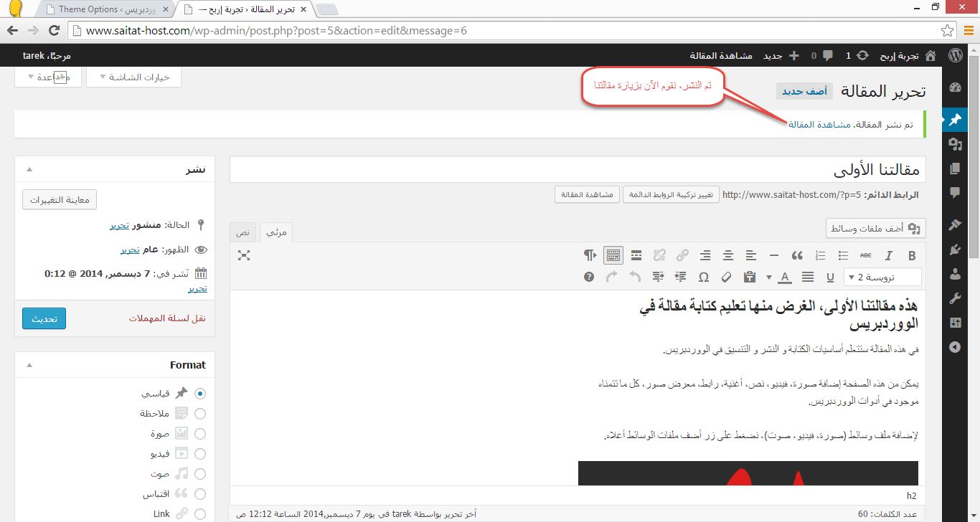Apply italic formatting in the editor
This screenshot has width=980, height=522.
(889, 255)
